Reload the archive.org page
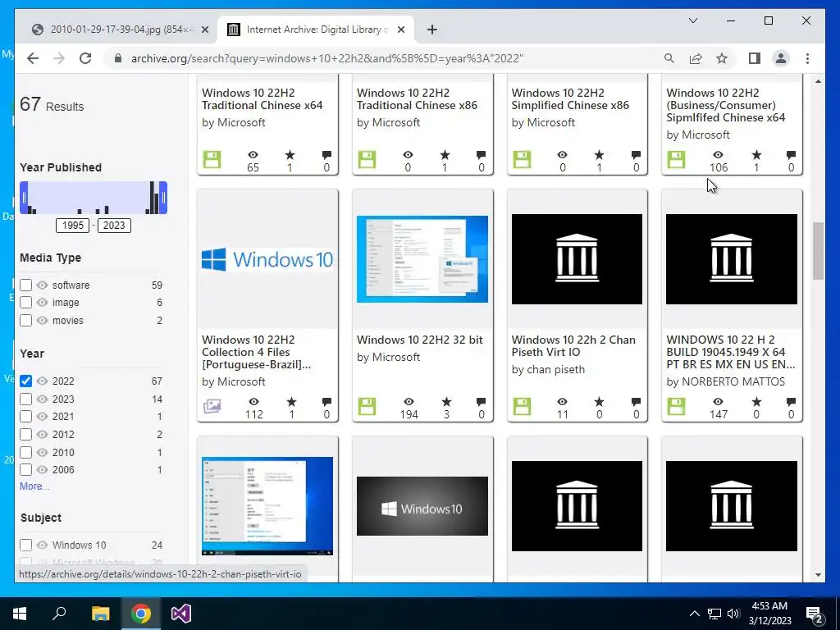The width and height of the screenshot is (840, 630). coord(85,58)
